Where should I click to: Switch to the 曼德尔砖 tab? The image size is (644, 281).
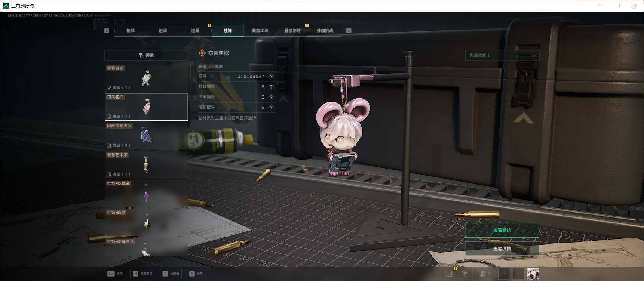click(292, 31)
